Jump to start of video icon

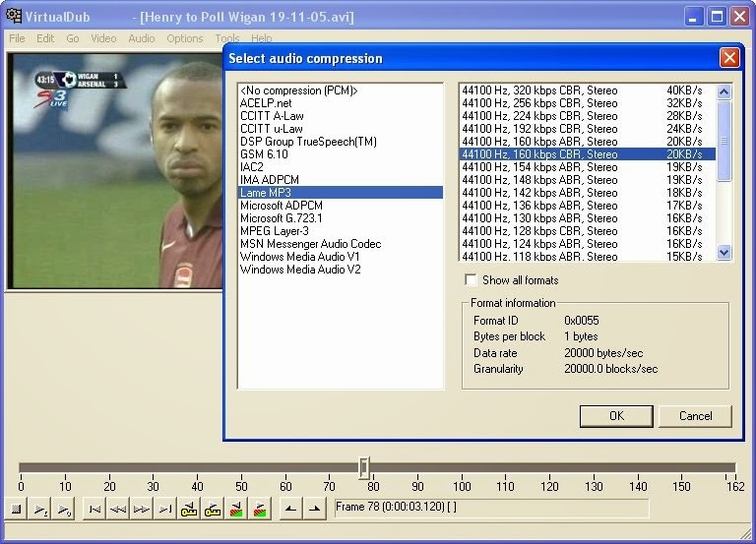[x=94, y=509]
